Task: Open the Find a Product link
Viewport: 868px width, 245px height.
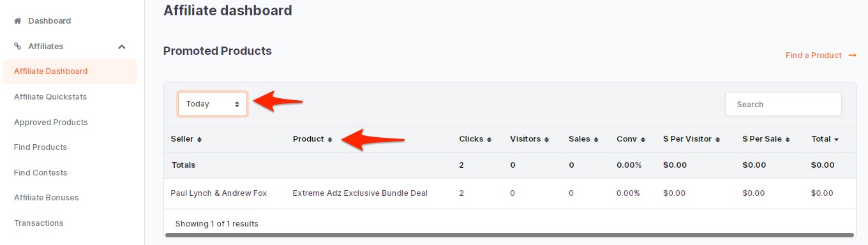Action: pyautogui.click(x=814, y=56)
